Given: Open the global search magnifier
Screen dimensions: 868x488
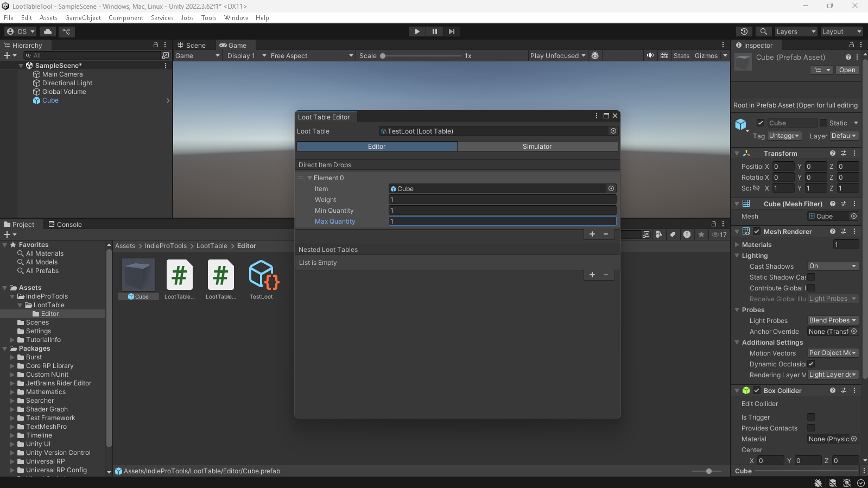Looking at the screenshot, I should click(x=763, y=31).
